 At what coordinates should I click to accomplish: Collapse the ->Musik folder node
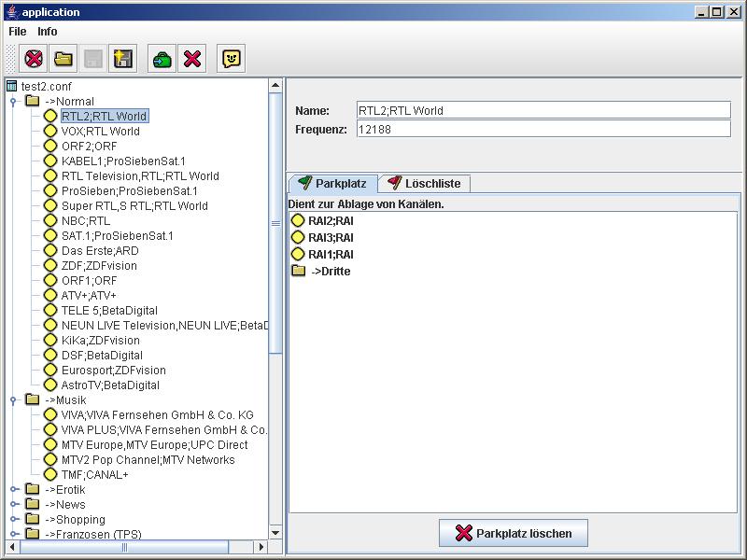pos(14,400)
